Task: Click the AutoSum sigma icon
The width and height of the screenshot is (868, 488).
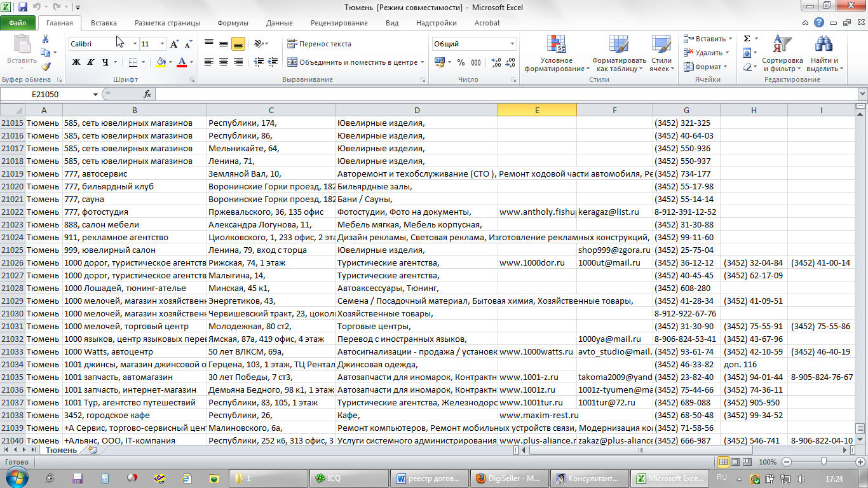Action: 747,39
